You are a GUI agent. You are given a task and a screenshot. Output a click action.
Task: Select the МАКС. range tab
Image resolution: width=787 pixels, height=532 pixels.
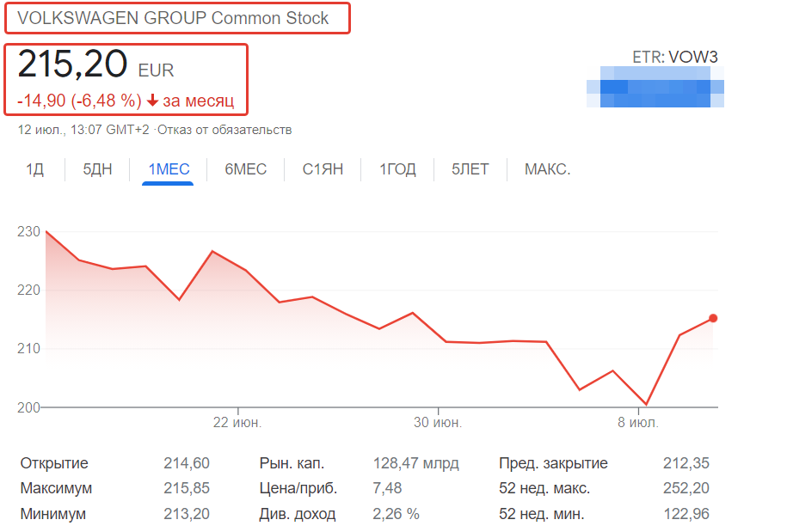point(547,169)
